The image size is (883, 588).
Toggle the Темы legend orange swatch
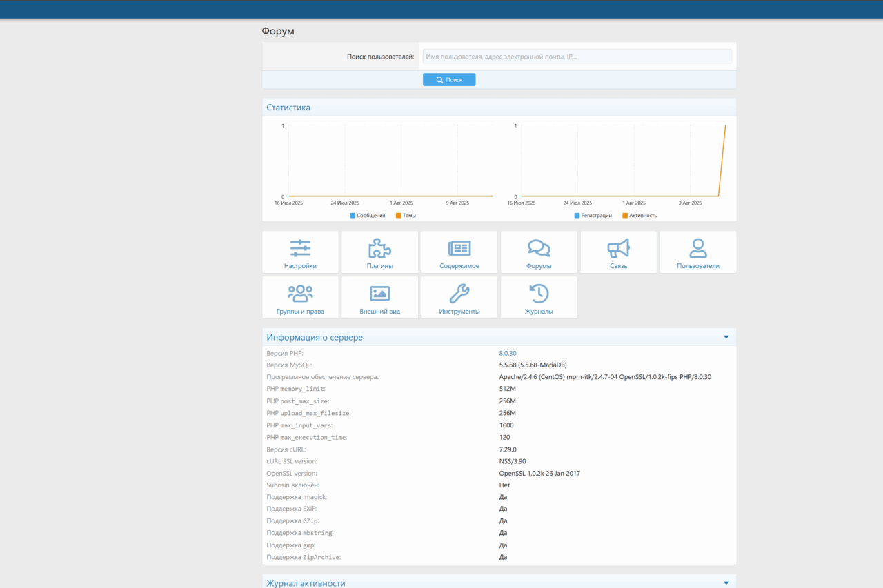coord(398,216)
